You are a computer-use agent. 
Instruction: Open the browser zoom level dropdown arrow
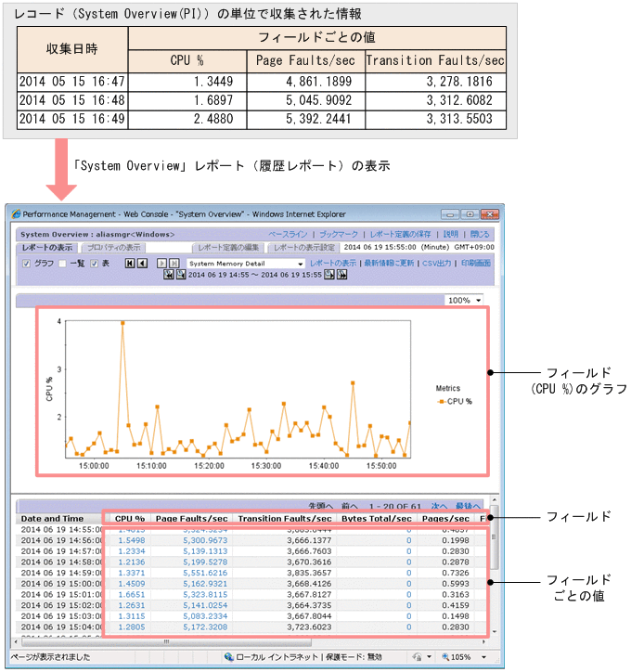pyautogui.click(x=483, y=657)
